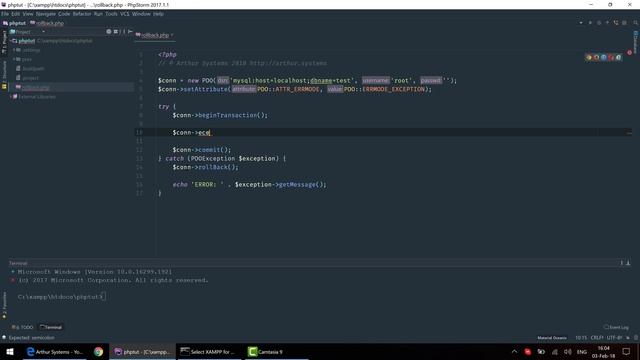Expand External Libraries node
Image resolution: width=640 pixels, height=360 pixels.
coord(11,97)
